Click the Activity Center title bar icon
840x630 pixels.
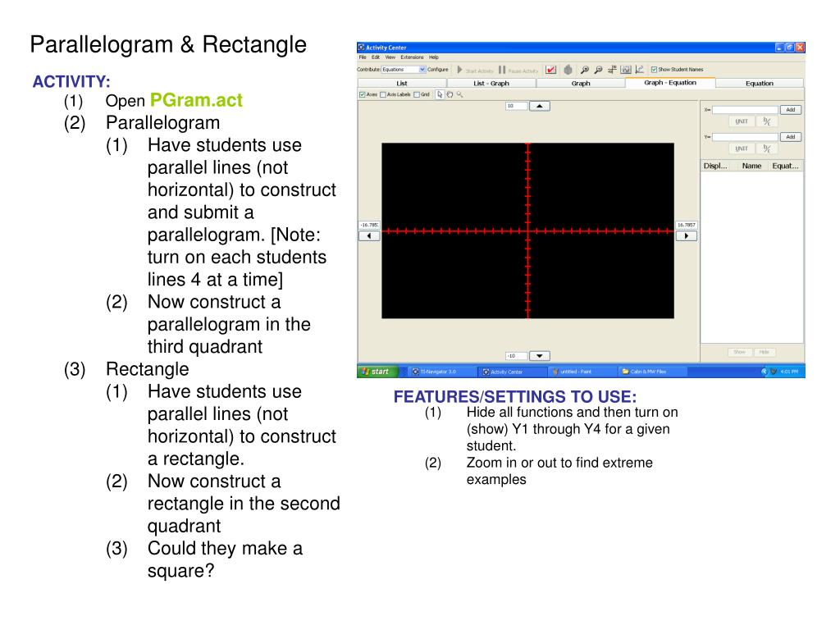tap(361, 47)
